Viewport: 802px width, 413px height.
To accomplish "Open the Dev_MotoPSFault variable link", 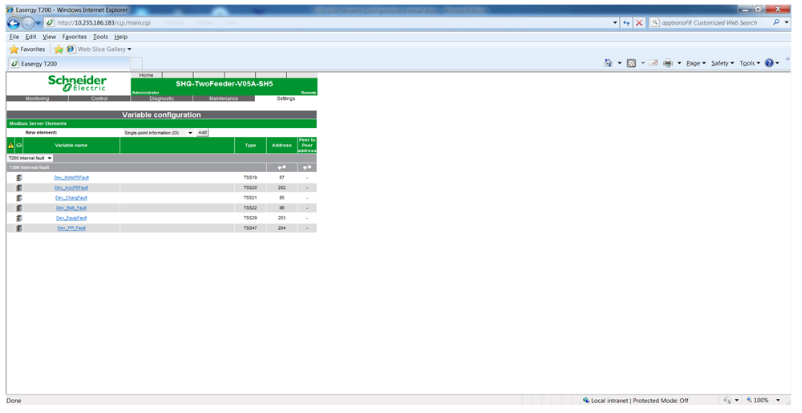I will click(71, 178).
